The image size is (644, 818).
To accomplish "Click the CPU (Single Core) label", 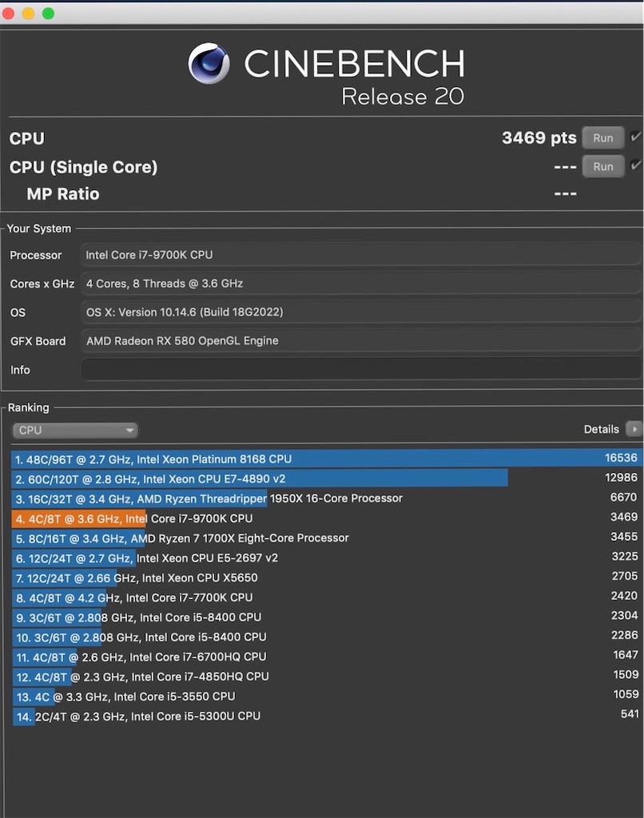I will [x=84, y=167].
